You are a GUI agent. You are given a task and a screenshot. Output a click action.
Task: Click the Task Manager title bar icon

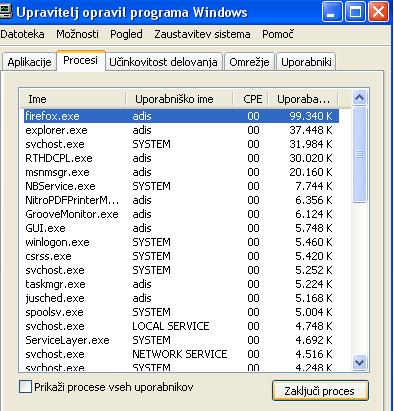pyautogui.click(x=5, y=13)
